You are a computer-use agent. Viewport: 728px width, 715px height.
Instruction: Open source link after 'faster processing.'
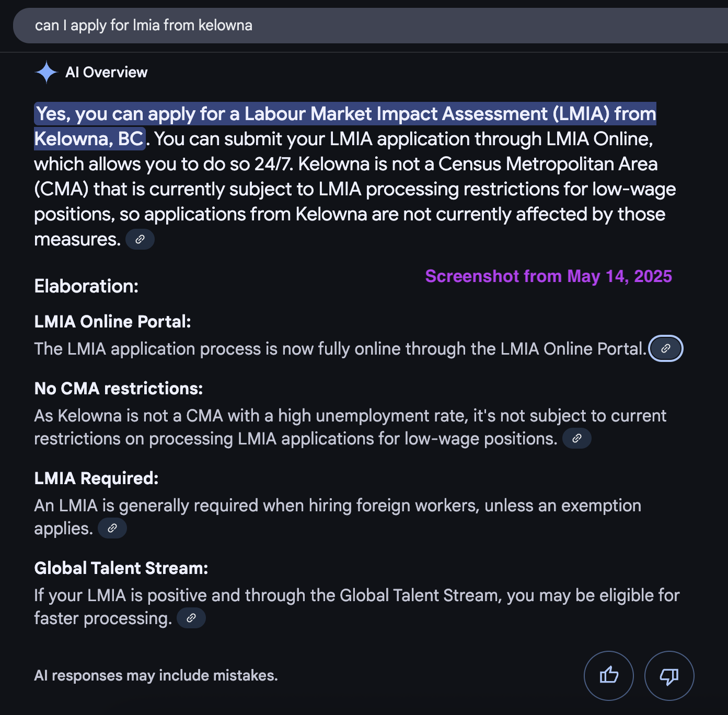191,618
